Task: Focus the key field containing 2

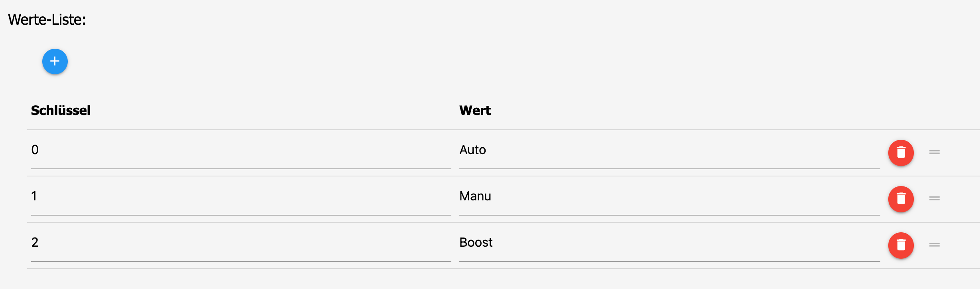Action: coord(241,243)
